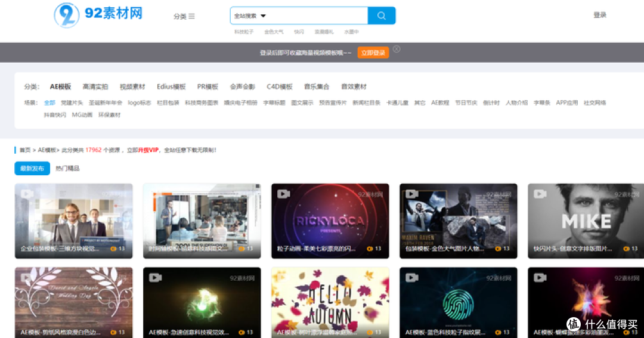Choose the 全部 scene filter
The height and width of the screenshot is (338, 644).
(x=49, y=103)
